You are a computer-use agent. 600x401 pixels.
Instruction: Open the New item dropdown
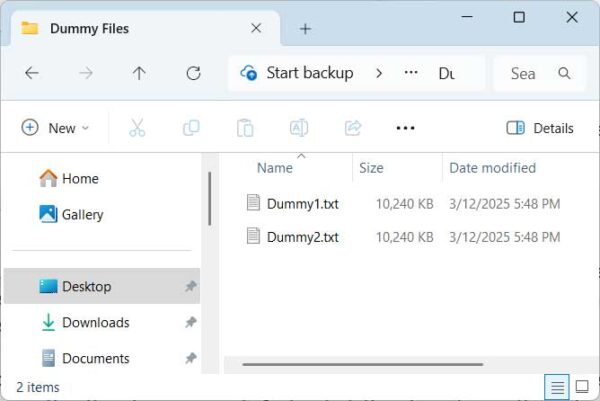pos(56,128)
